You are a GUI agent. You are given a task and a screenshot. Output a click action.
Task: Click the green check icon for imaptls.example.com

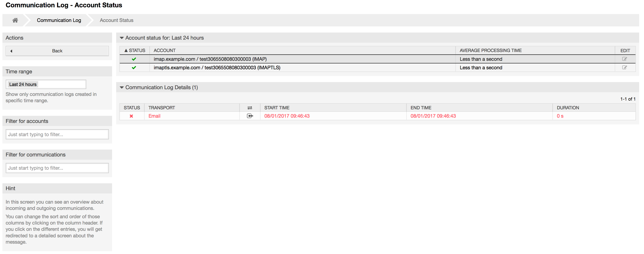coord(134,68)
